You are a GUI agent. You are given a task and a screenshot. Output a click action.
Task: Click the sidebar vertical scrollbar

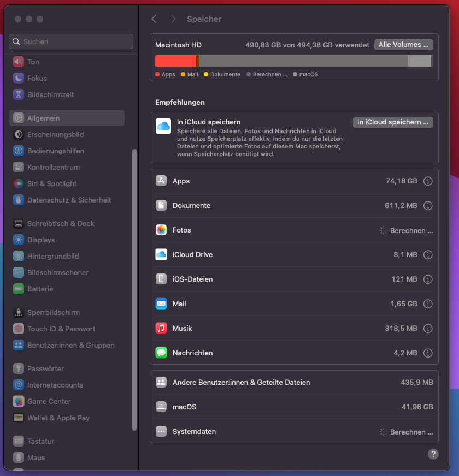pyautogui.click(x=134, y=290)
